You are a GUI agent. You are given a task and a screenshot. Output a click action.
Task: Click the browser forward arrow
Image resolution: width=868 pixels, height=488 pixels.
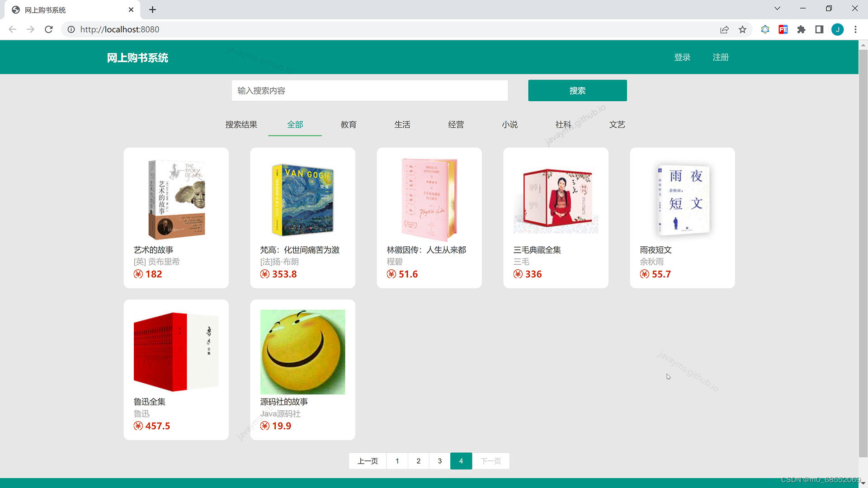pos(30,29)
